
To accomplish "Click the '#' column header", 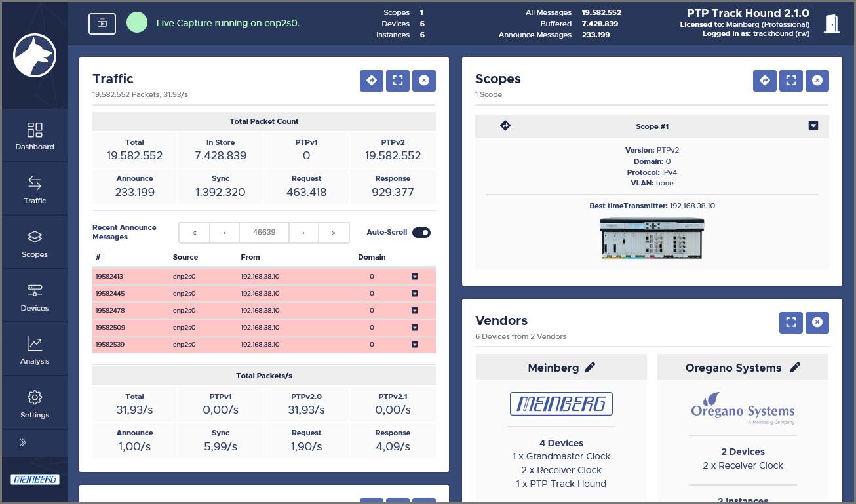I will 98,257.
